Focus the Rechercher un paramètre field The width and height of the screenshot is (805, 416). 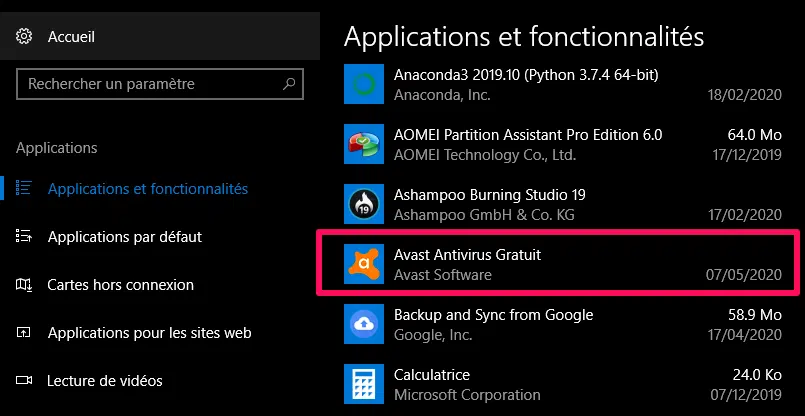160,84
